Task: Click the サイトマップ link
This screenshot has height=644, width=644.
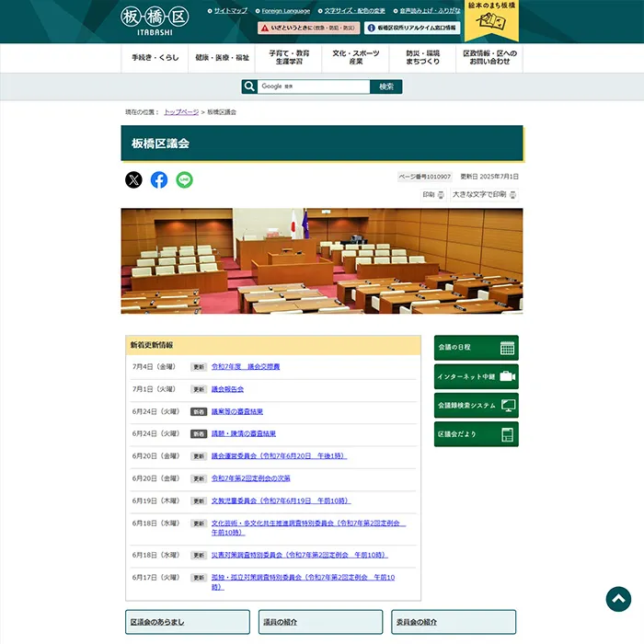Action: click(x=230, y=11)
